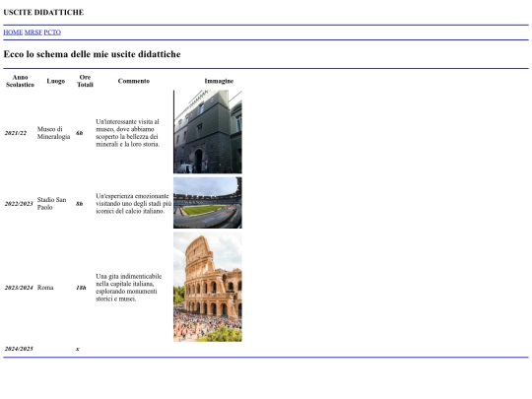Open the HOME link

coord(13,33)
